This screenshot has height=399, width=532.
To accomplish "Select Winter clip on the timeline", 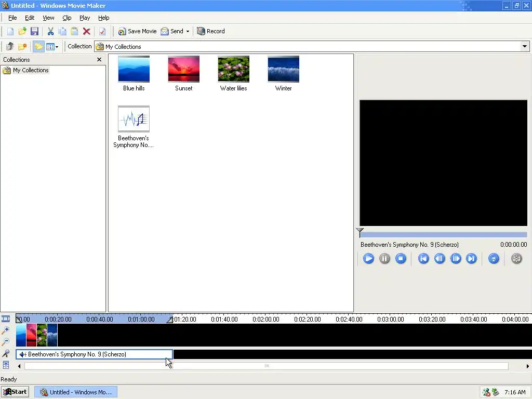I will [x=52, y=335].
